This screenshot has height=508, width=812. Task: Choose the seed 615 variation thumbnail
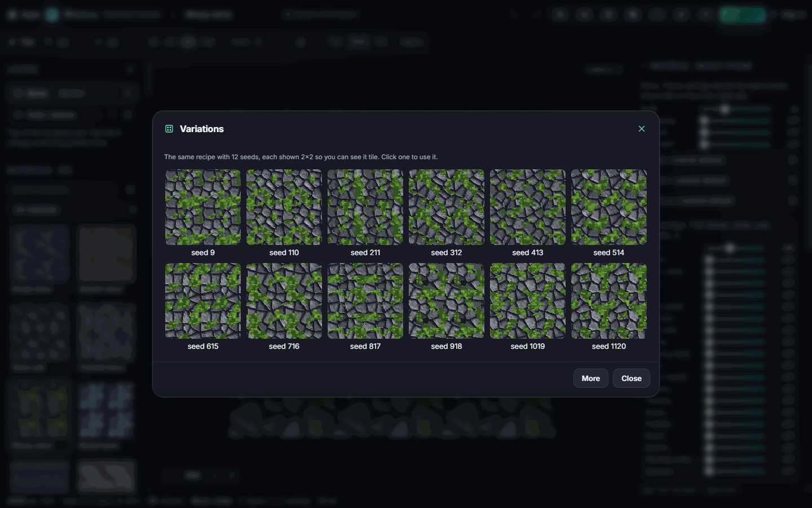pyautogui.click(x=203, y=301)
